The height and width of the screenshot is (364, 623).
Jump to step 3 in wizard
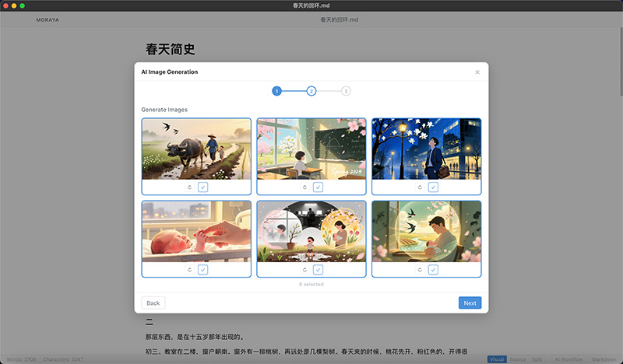click(x=346, y=91)
